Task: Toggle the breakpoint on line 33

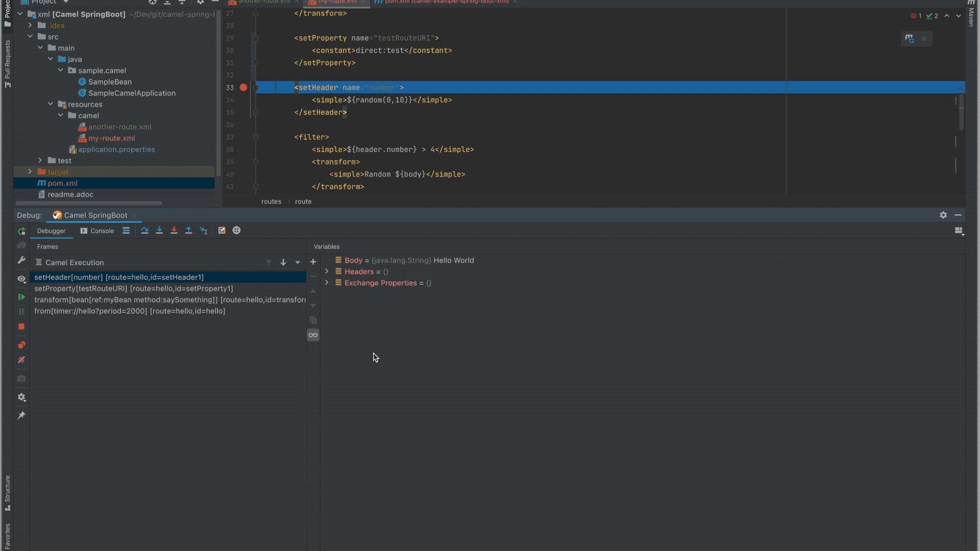Action: pos(243,87)
